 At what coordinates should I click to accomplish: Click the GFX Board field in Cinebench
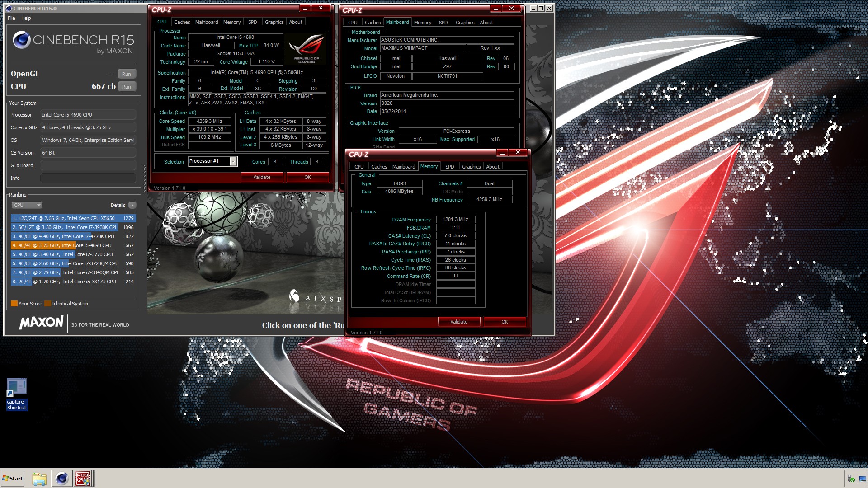88,165
